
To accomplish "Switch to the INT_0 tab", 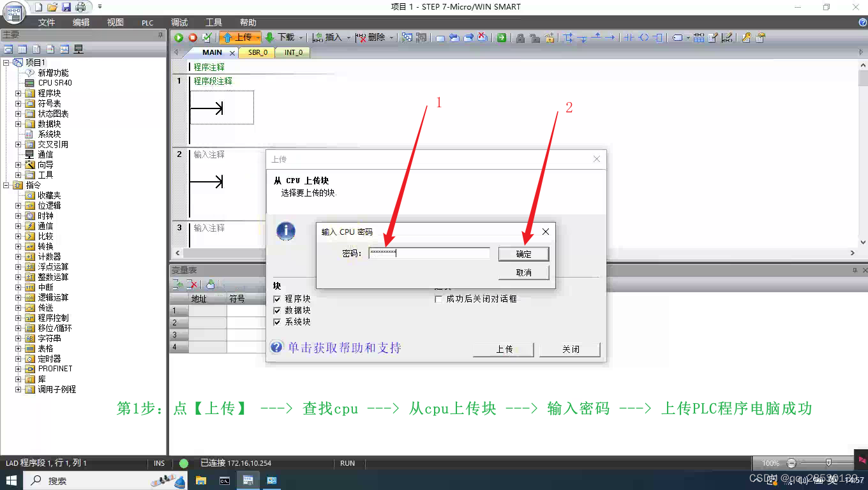I will 294,52.
